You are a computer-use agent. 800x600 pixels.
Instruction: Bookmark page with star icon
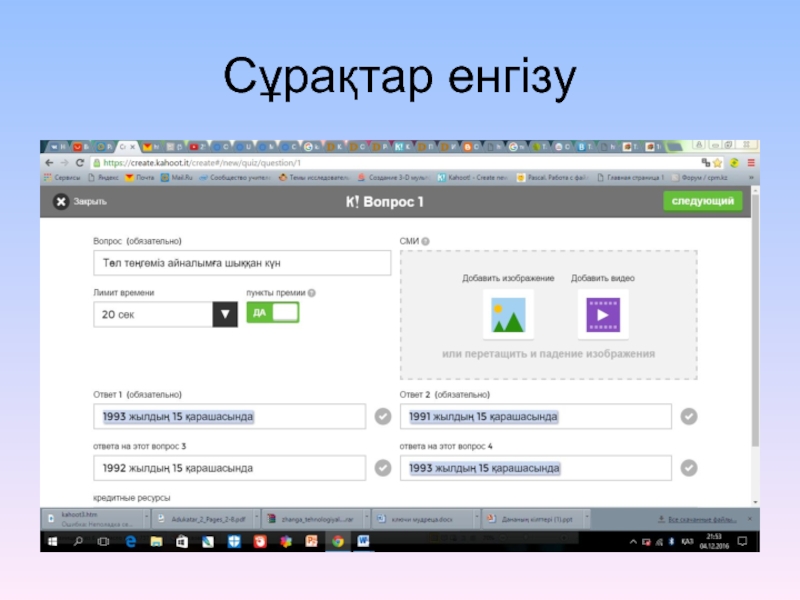tap(718, 163)
